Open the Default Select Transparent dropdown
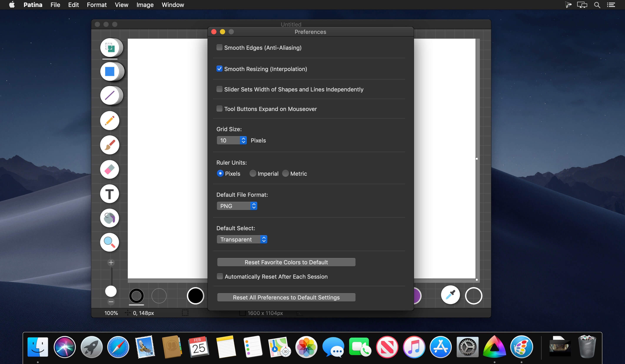The width and height of the screenshot is (625, 364). tap(242, 239)
